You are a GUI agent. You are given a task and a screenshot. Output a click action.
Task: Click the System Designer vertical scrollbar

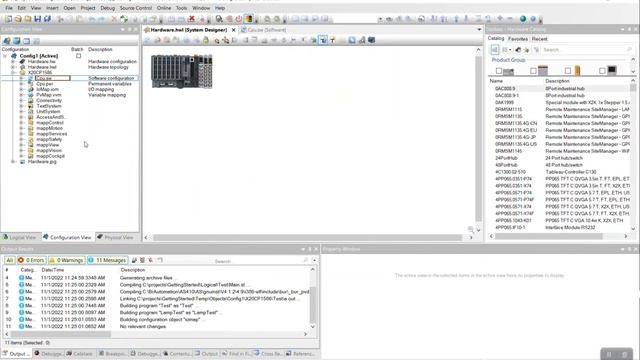[478, 139]
